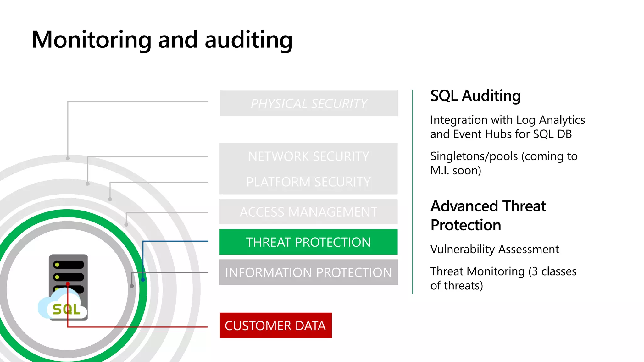
Task: Click the ACCESS MANAGEMENT box
Action: point(308,212)
